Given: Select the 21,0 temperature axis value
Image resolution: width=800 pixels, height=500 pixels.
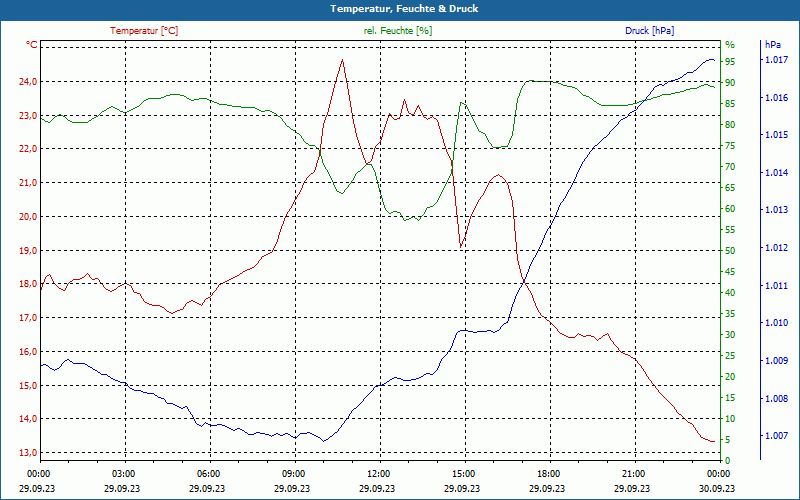Looking at the screenshot, I should (28, 183).
